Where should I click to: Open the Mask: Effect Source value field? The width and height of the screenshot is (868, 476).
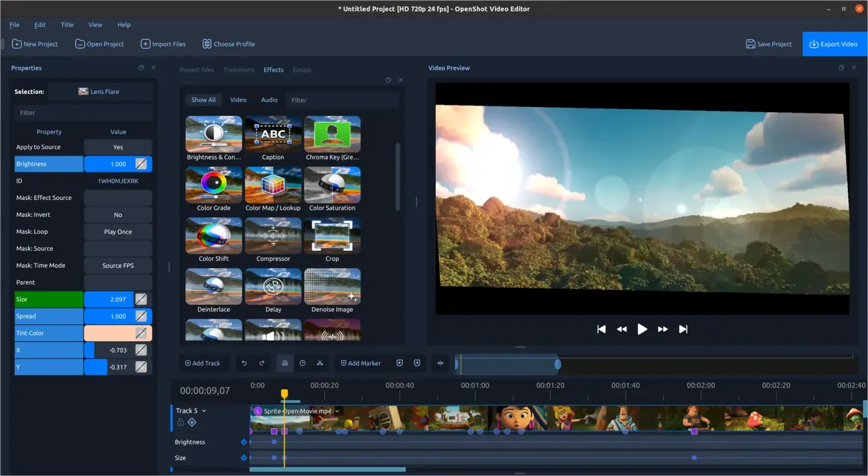coord(118,198)
